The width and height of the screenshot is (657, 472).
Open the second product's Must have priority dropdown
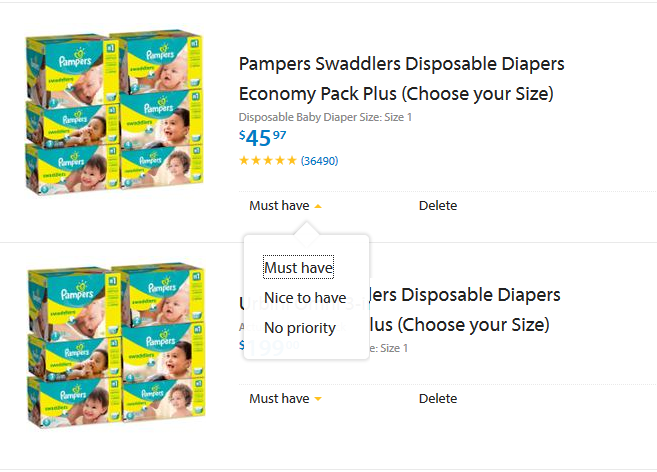point(280,399)
